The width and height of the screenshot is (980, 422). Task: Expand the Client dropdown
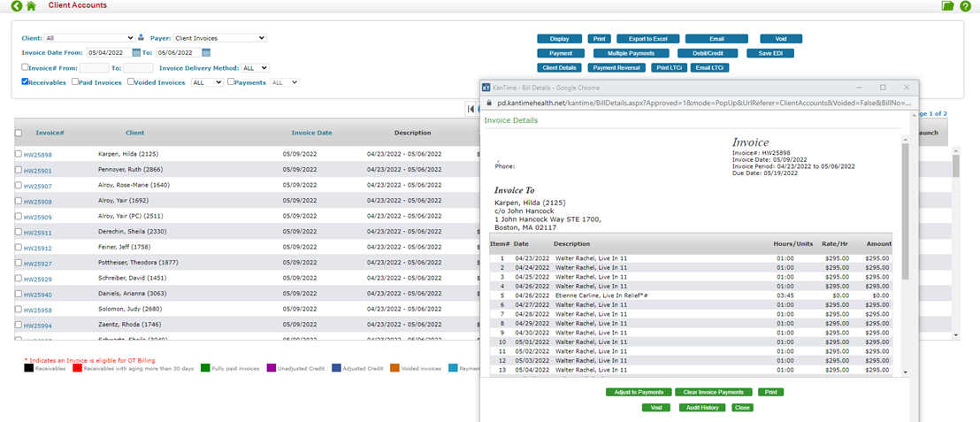tap(89, 38)
